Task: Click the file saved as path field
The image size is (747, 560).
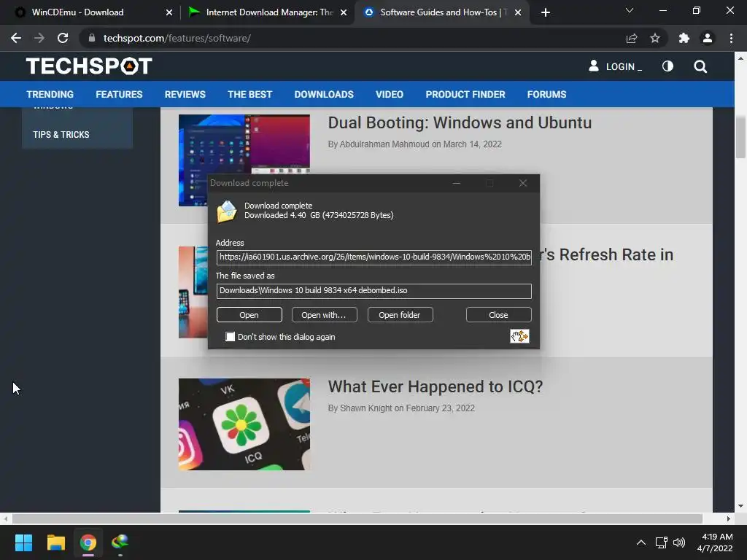Action: pos(374,291)
